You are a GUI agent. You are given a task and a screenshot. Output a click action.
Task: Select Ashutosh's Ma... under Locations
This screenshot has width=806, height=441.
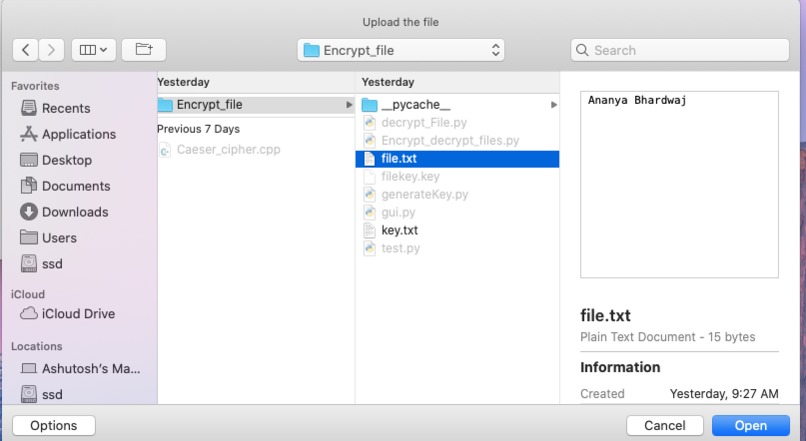point(90,369)
